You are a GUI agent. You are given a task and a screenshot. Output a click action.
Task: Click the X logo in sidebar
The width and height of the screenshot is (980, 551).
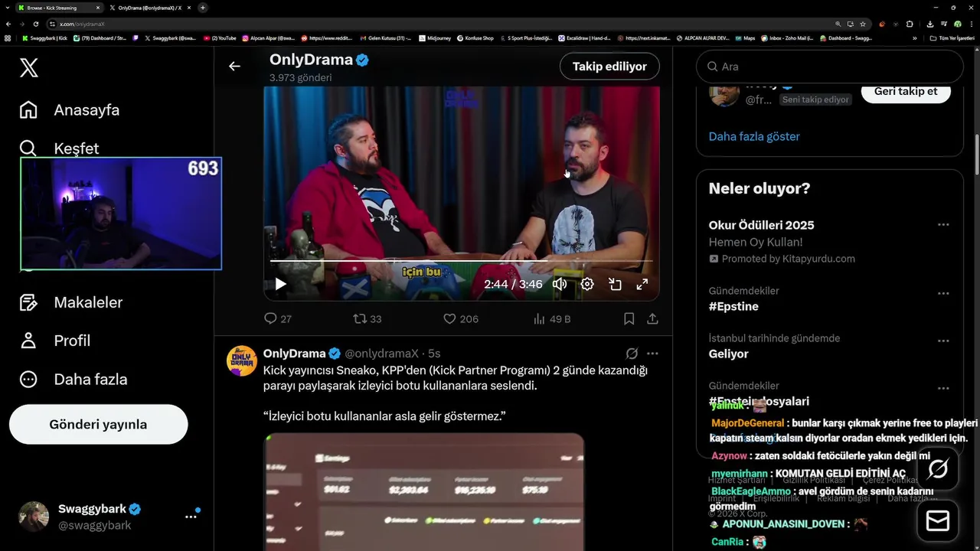tap(28, 68)
